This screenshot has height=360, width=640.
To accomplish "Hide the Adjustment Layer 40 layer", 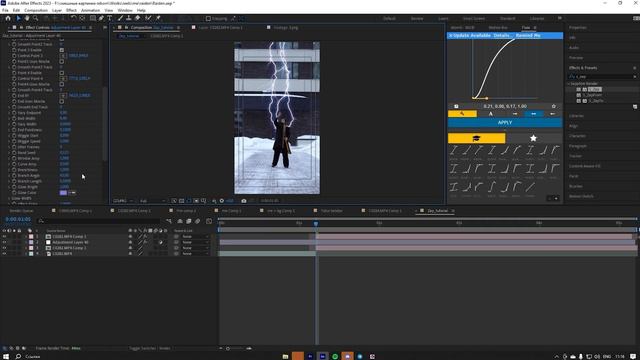I will click(4, 242).
